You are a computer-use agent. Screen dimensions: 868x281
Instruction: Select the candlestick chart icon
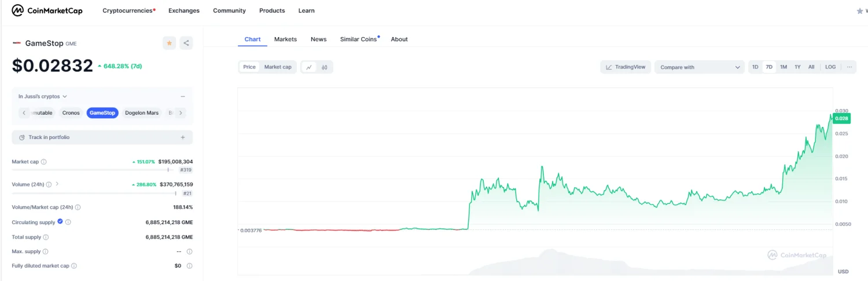click(325, 67)
